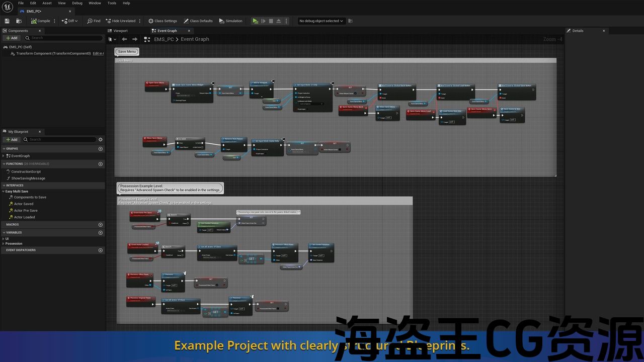Toggle Hide Unrelated nodes
Viewport: 644px width, 362px height.
[x=120, y=21]
